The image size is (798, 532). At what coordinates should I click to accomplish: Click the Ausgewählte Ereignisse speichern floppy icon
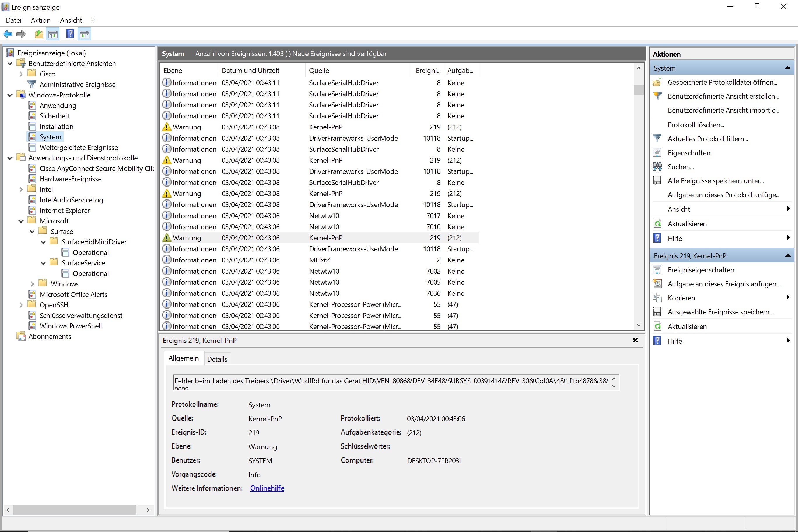(657, 312)
